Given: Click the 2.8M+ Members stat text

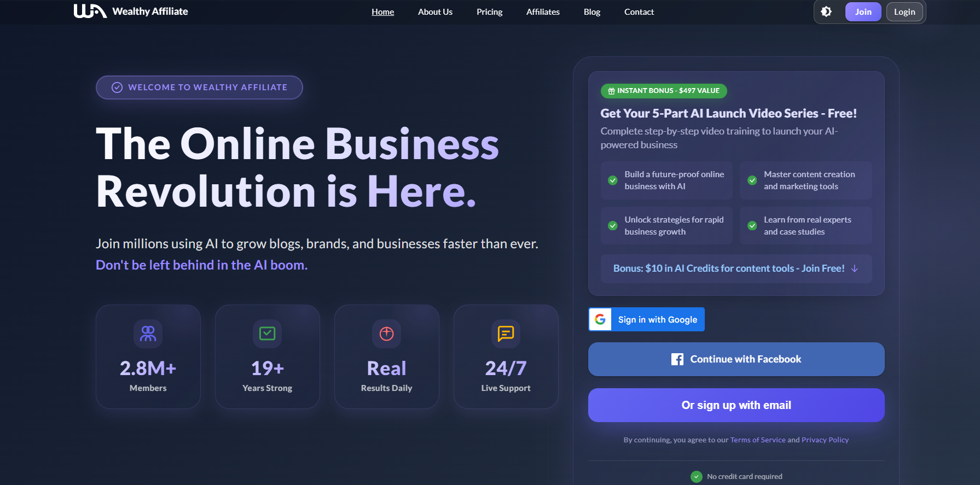Looking at the screenshot, I should click(x=148, y=376).
